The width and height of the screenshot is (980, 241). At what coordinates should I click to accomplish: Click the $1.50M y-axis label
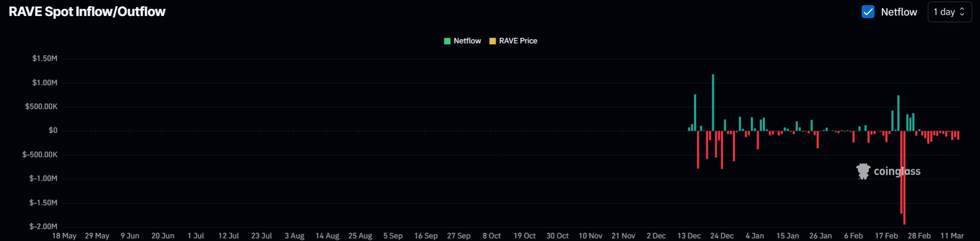pyautogui.click(x=44, y=58)
